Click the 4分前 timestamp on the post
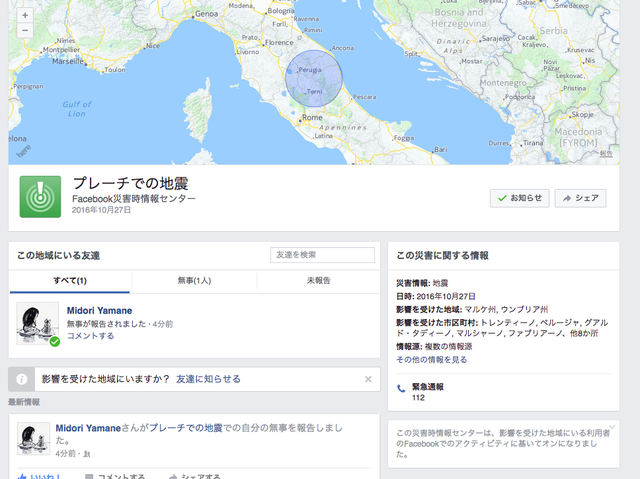Screen dimensions: 640x479 [x=65, y=454]
